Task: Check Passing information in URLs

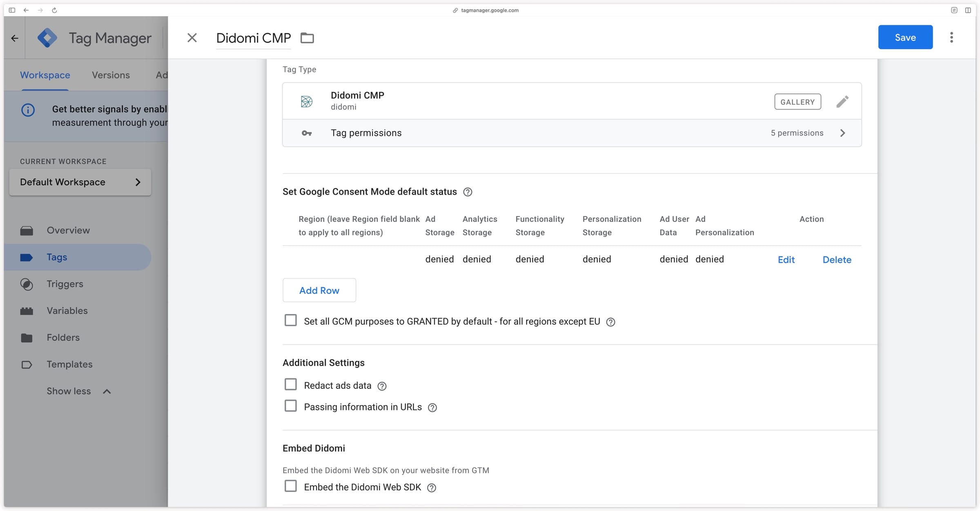Action: (291, 406)
